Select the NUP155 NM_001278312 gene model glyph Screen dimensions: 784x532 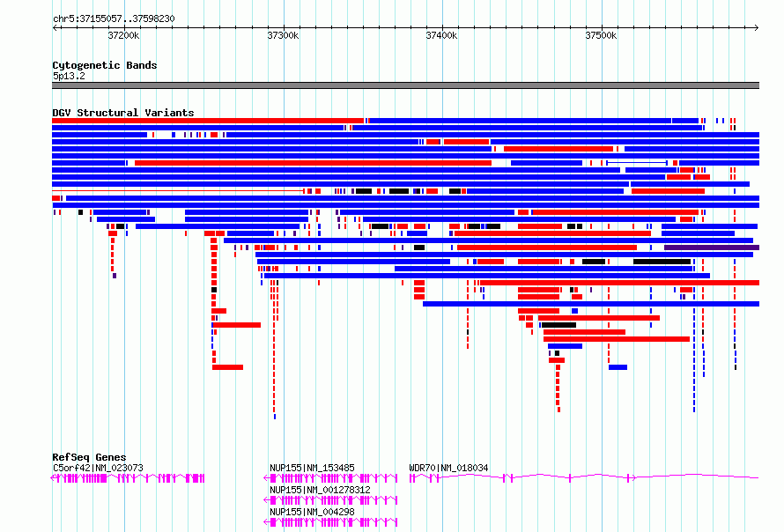tap(330, 500)
